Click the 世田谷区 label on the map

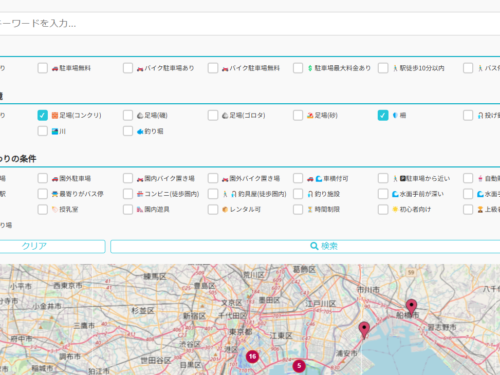pyautogui.click(x=156, y=360)
